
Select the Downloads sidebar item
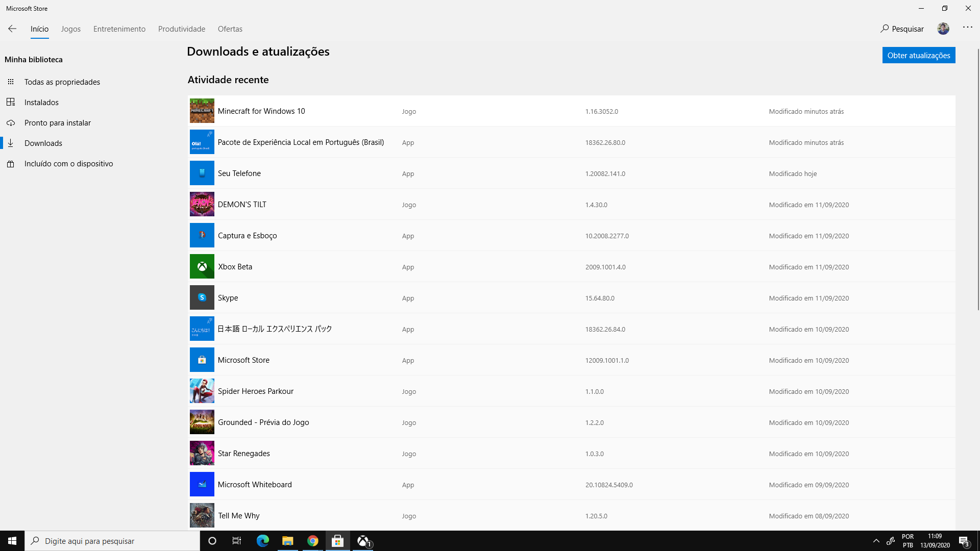pyautogui.click(x=43, y=143)
